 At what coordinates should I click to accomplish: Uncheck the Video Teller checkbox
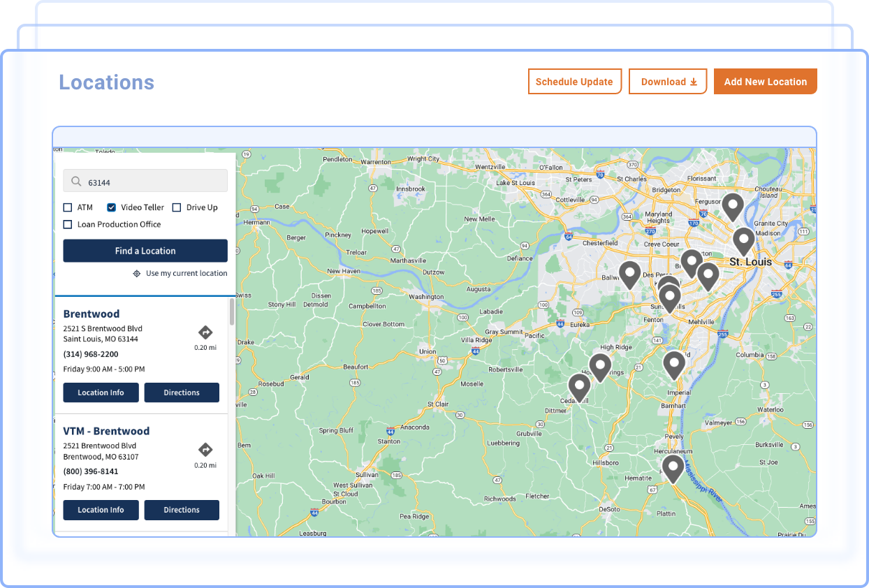pyautogui.click(x=111, y=207)
